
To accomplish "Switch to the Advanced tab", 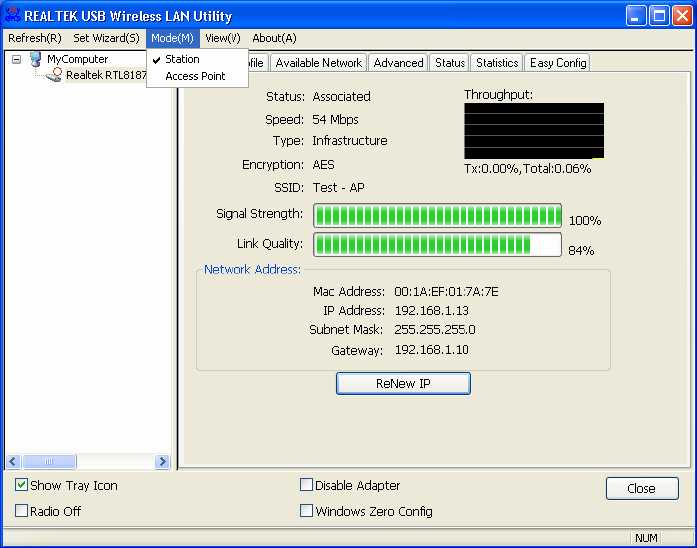I will [398, 63].
